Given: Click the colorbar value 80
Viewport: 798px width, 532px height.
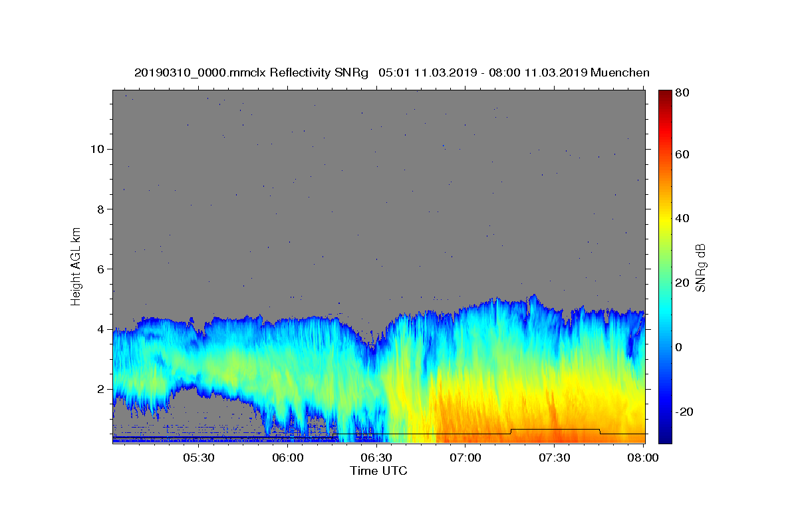Looking at the screenshot, I should coord(684,93).
